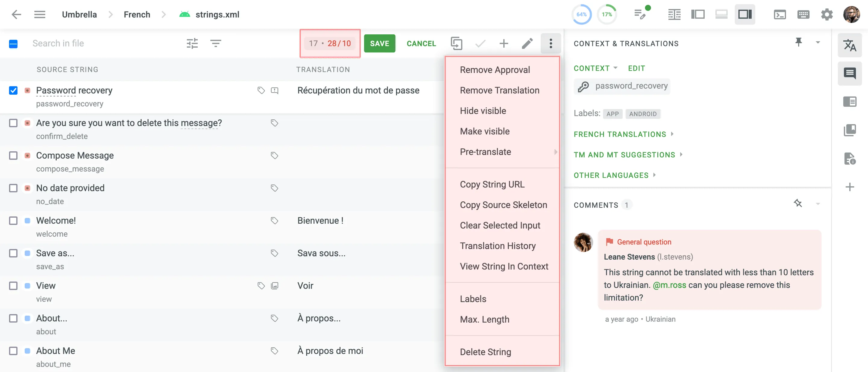
Task: Click the Copy Source icon near Save
Action: point(457,43)
